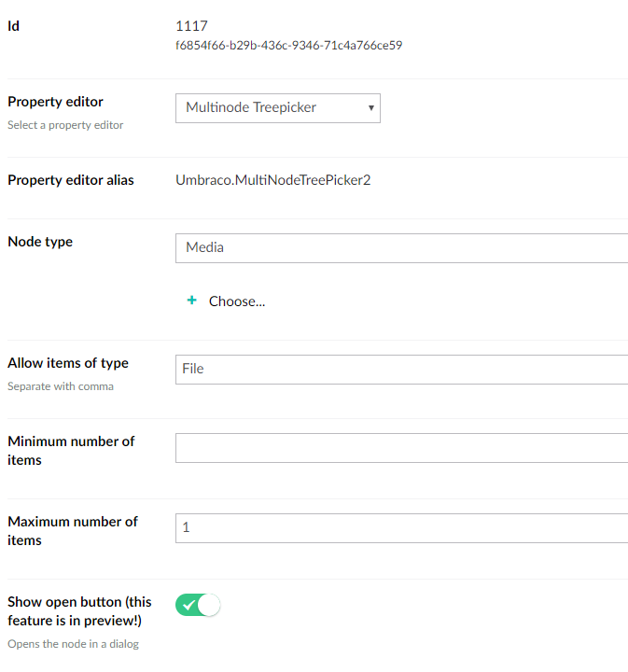Screen dimensions: 628x672
Task: Click the Media node type field
Action: click(401, 247)
